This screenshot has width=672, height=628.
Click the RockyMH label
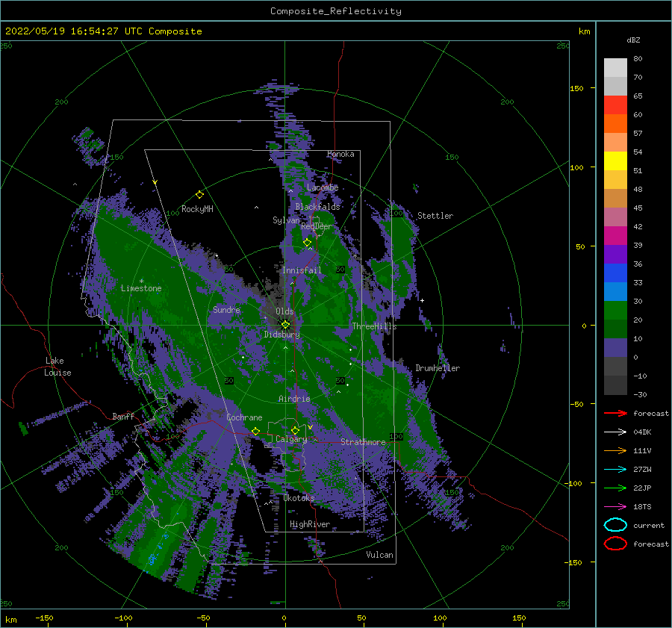coord(197,209)
